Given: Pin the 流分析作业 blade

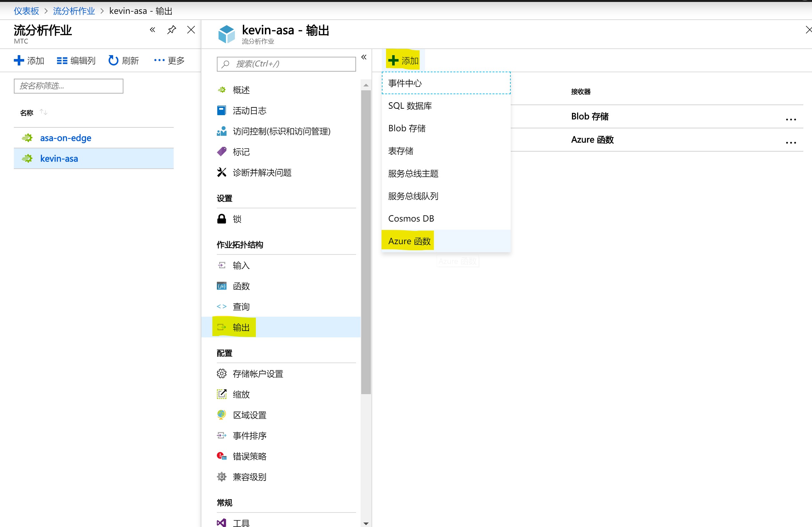Looking at the screenshot, I should pyautogui.click(x=172, y=30).
